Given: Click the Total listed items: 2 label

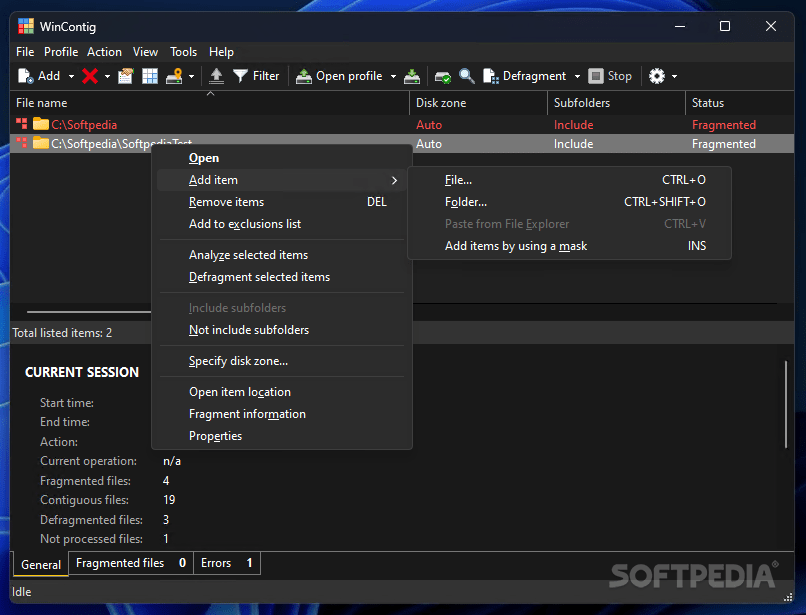Looking at the screenshot, I should 62,333.
